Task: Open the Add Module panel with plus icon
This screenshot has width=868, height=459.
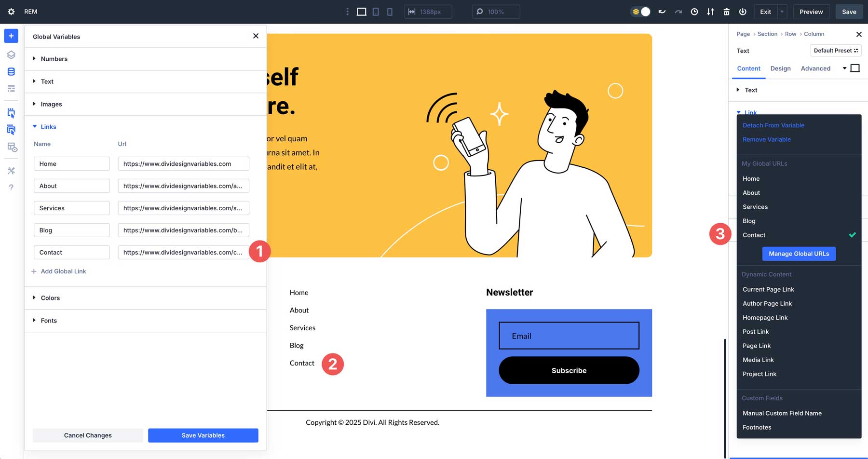Action: (x=11, y=36)
